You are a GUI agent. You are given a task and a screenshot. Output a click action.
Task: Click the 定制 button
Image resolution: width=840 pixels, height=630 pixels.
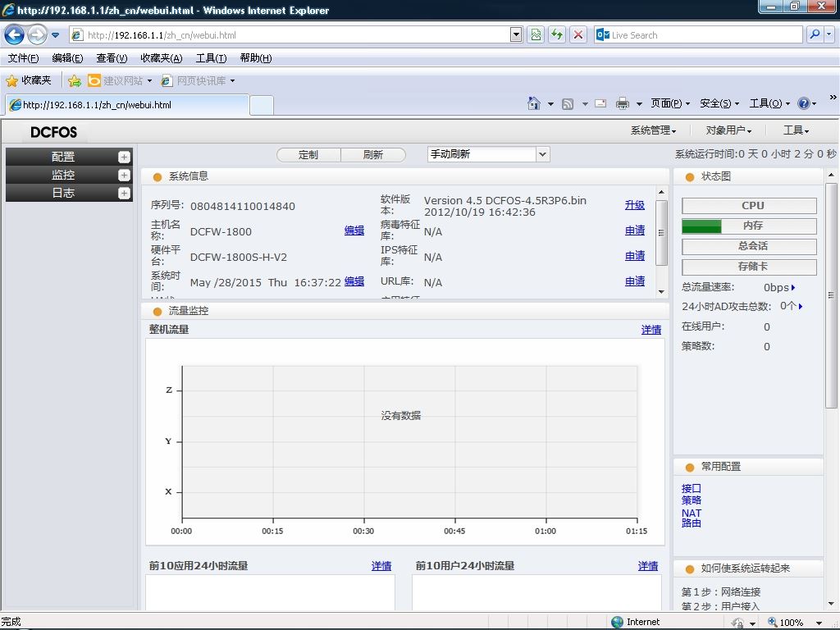(308, 155)
